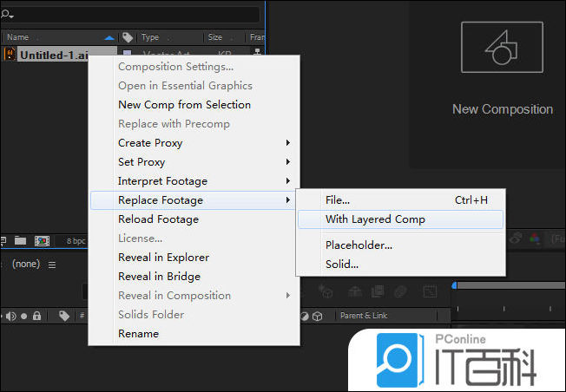Toggle the solo dot switch in timeline

pos(24,316)
